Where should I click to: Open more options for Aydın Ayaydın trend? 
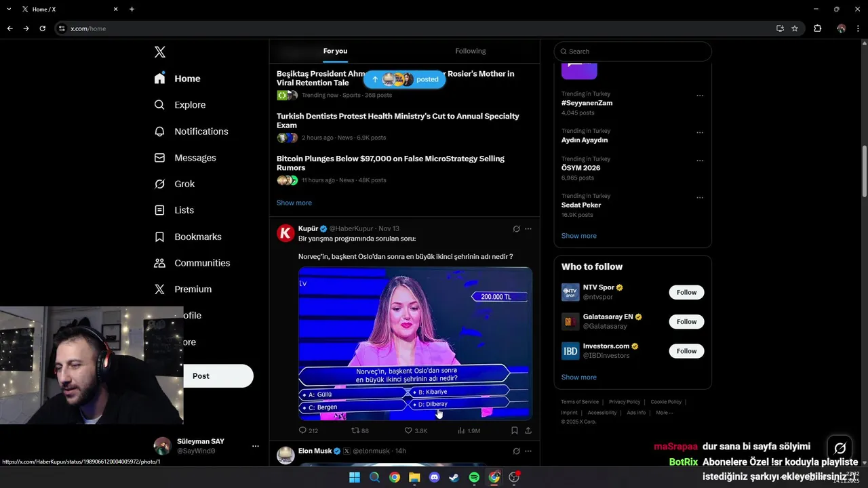coord(700,132)
